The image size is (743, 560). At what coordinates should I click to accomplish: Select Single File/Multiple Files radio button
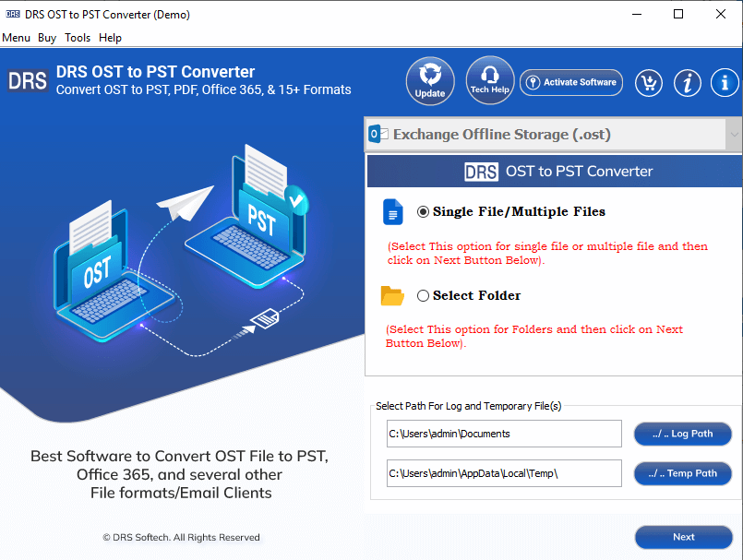[x=423, y=212]
